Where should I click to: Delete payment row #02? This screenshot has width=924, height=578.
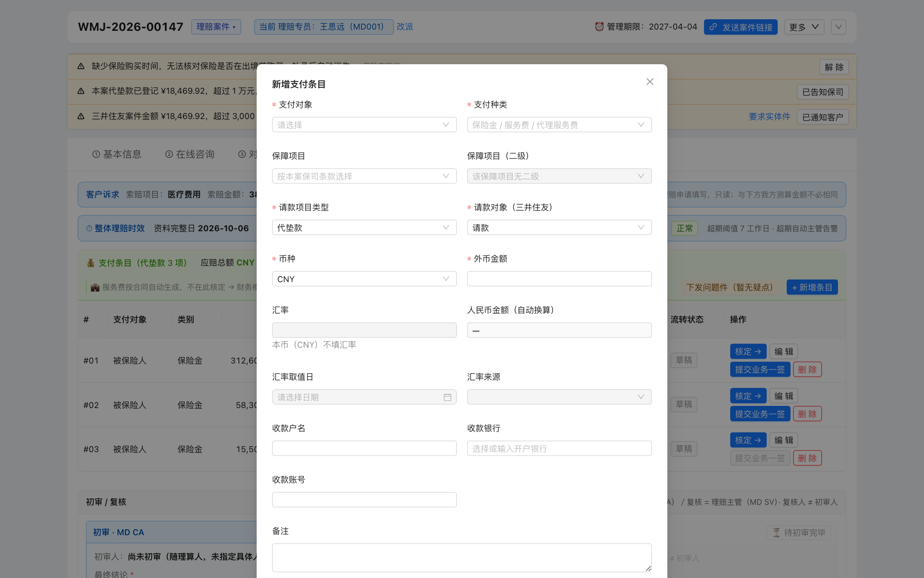[807, 414]
